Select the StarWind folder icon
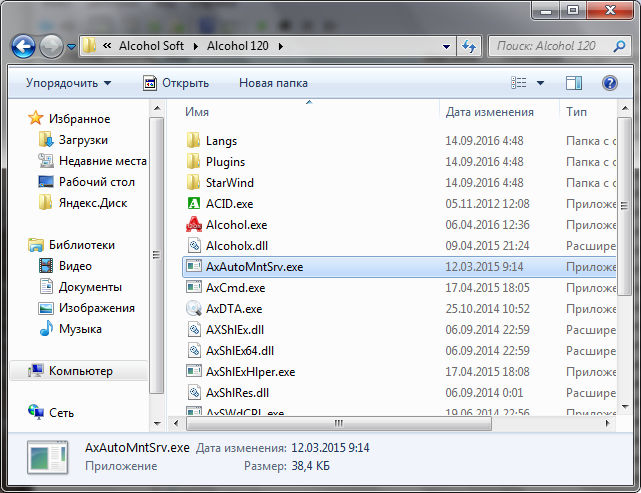641x493 pixels. pyautogui.click(x=193, y=183)
